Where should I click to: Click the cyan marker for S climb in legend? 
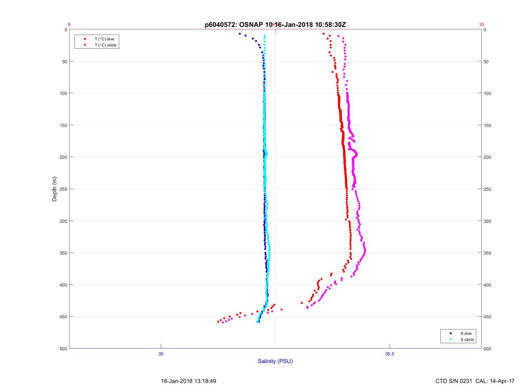pos(451,340)
